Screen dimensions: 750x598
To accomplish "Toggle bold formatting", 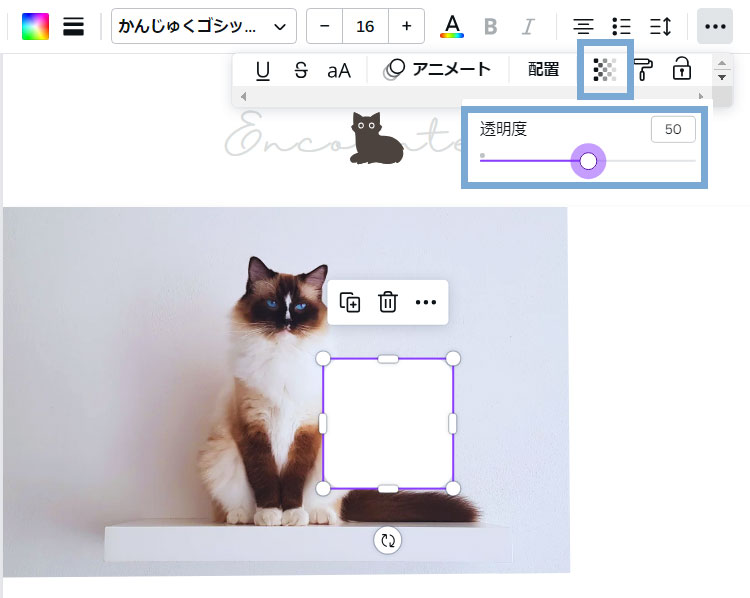I will pos(490,27).
